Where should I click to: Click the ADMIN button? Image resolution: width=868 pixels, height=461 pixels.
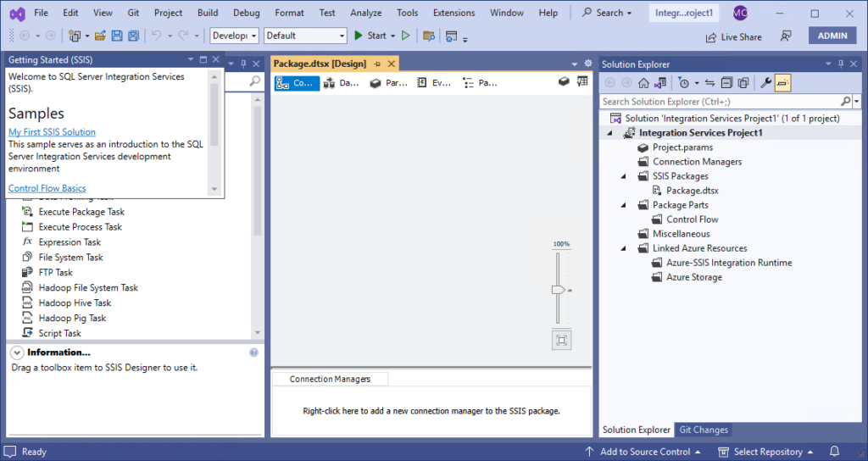pos(832,36)
